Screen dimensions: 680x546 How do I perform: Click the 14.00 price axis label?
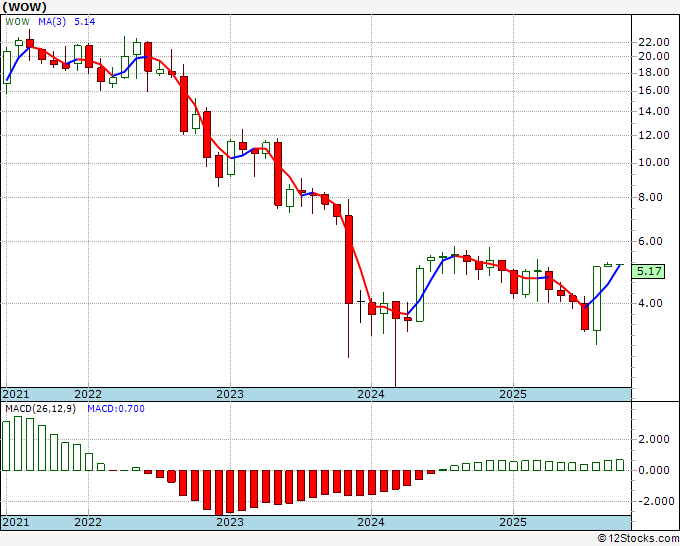click(654, 111)
